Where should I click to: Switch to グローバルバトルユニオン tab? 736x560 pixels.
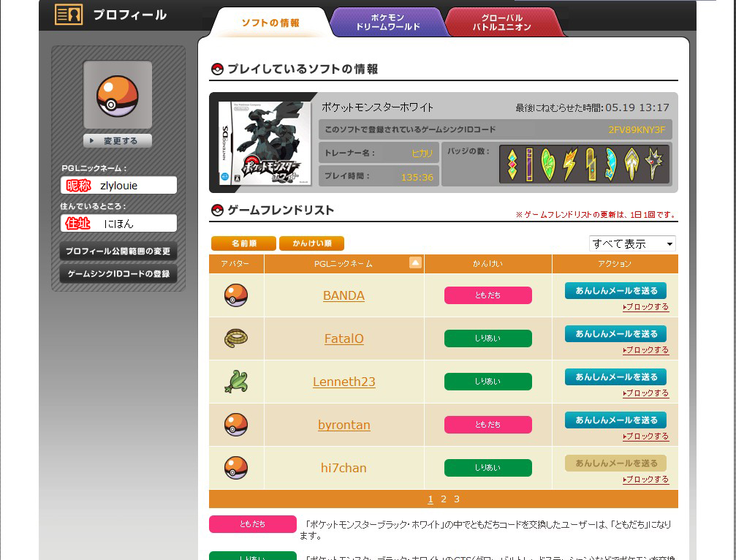(506, 23)
